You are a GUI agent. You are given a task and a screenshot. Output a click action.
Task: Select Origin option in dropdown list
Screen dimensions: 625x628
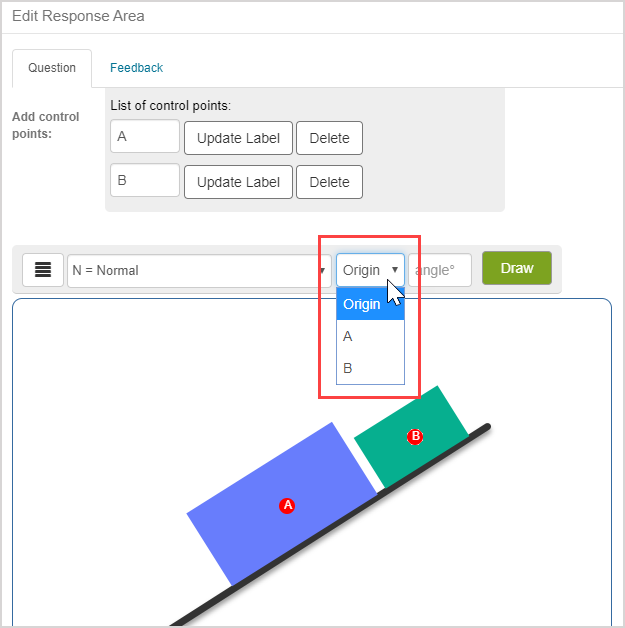[x=370, y=304]
